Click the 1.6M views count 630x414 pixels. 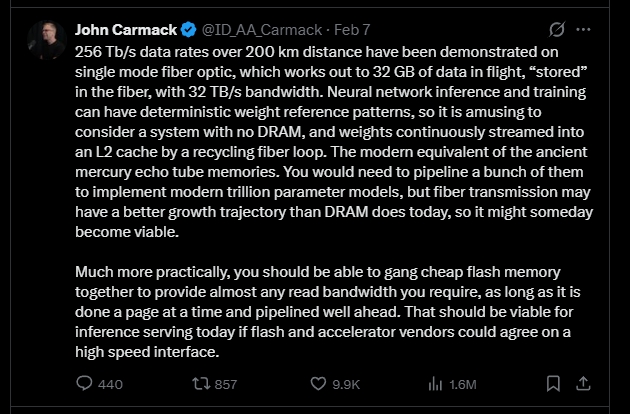coord(462,383)
